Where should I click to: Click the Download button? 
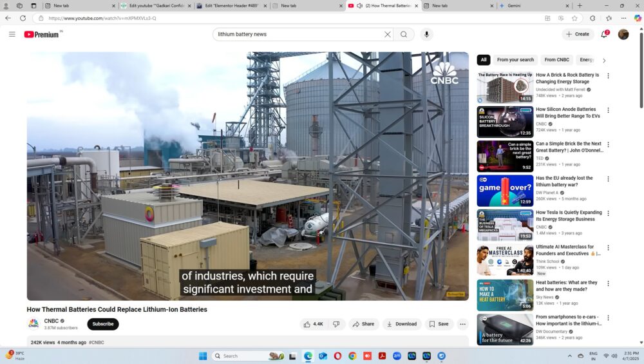[402, 324]
